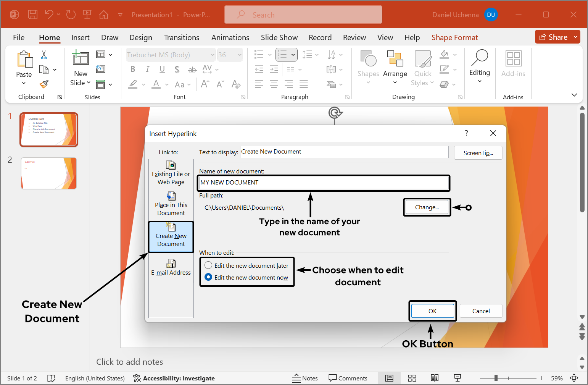Click the zoom slider handle

pos(496,378)
